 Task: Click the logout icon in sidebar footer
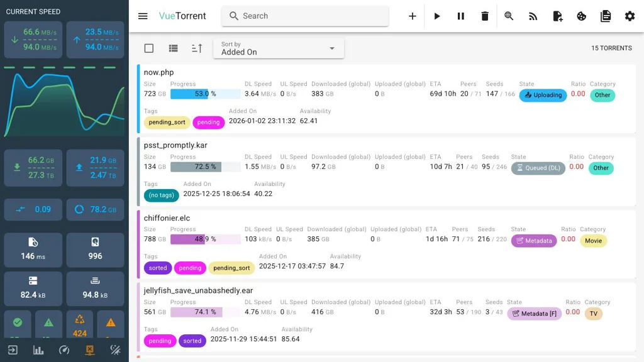[13, 350]
